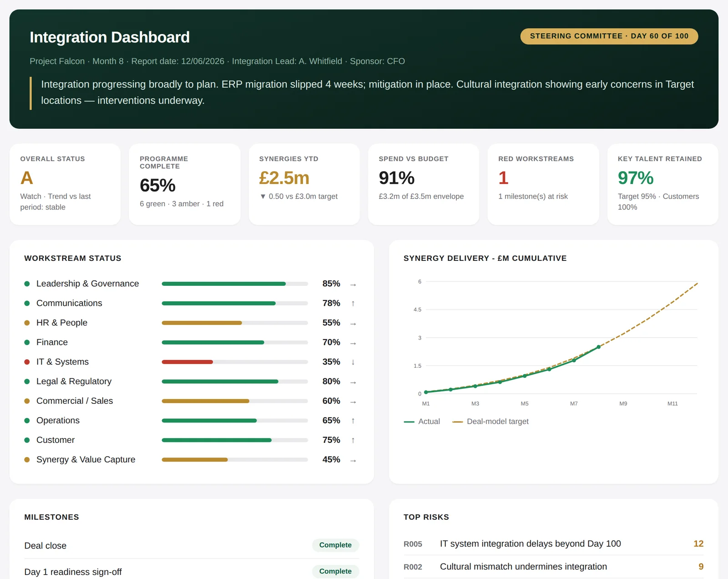Viewport: 728px width, 579px height.
Task: Click the 6 green · 3 amber · 1 red summary
Action: (x=182, y=204)
